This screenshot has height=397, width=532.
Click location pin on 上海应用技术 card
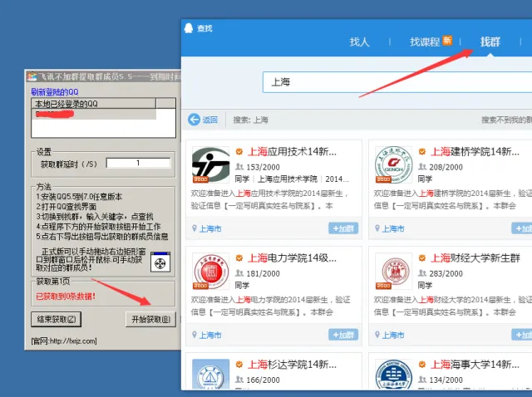[195, 228]
